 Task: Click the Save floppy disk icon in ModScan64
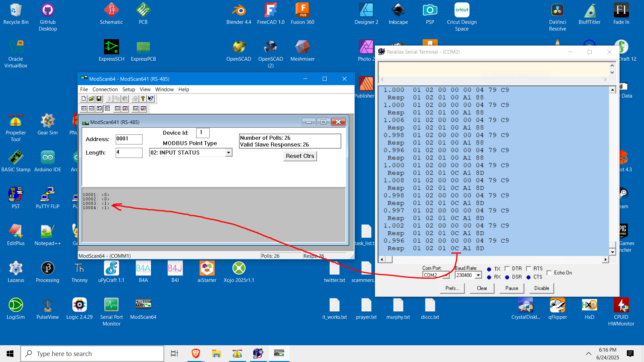point(99,99)
